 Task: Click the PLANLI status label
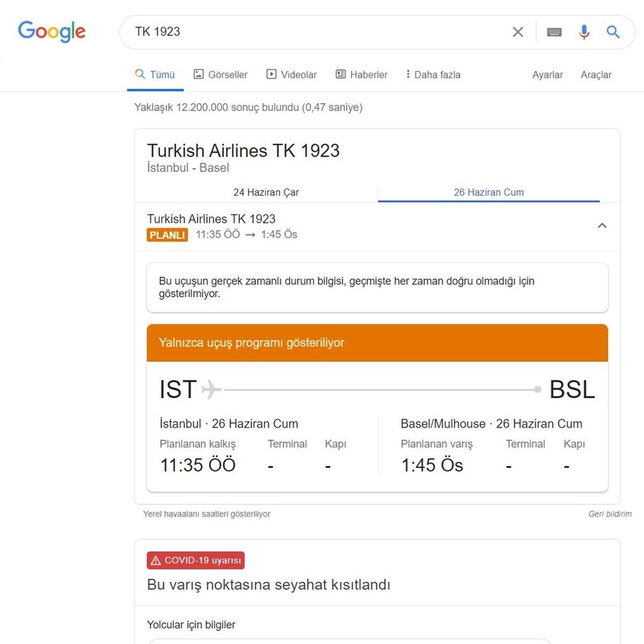click(x=167, y=235)
